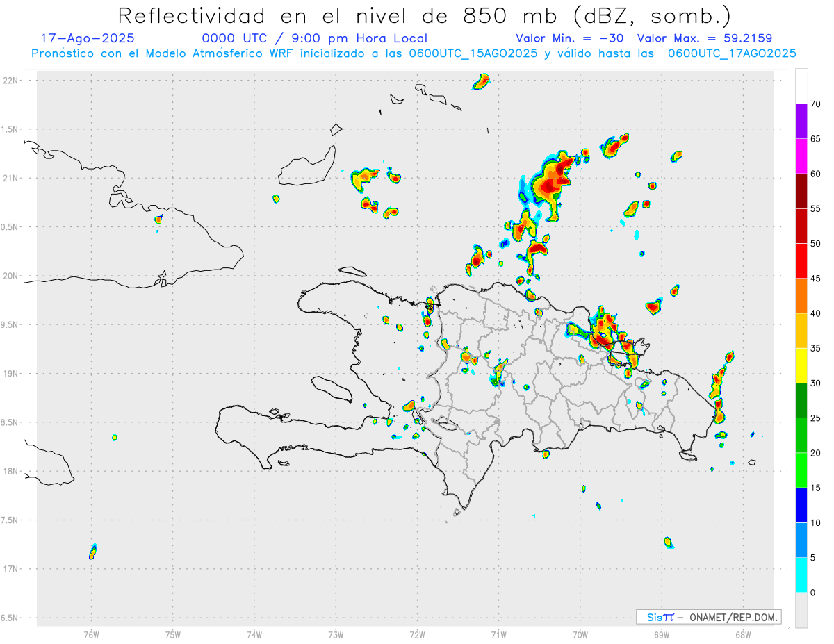Click the colorbar label '30'
Image resolution: width=834 pixels, height=644 pixels.
click(x=815, y=383)
